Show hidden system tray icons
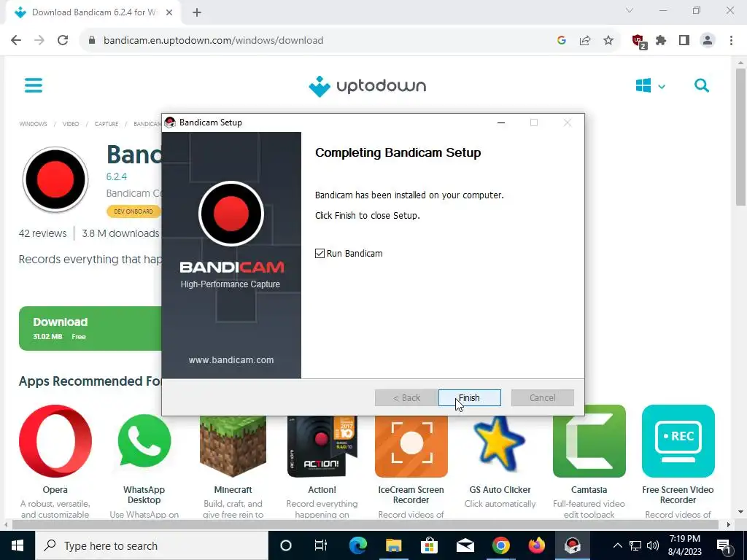 click(617, 545)
